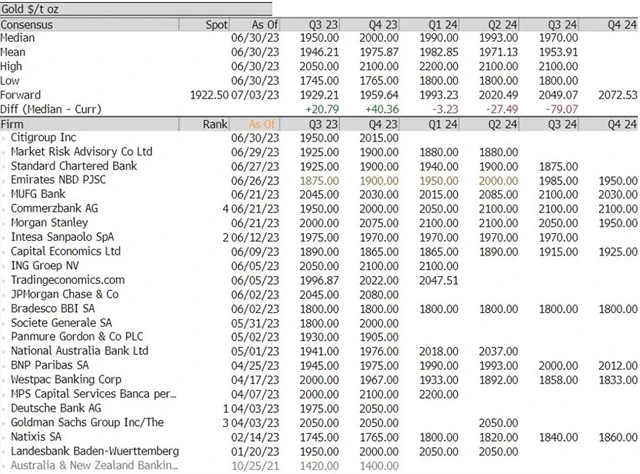
Task: Expand the Citigroup Inc row arrow
Action: coord(8,136)
